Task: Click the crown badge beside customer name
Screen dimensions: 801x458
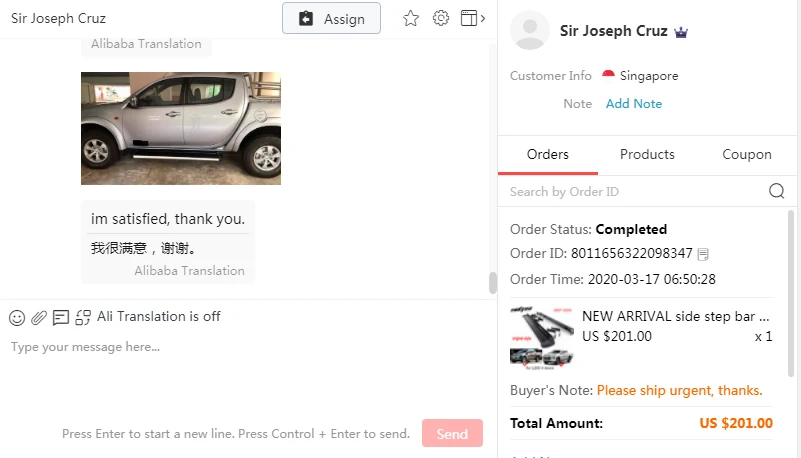Action: pos(681,32)
